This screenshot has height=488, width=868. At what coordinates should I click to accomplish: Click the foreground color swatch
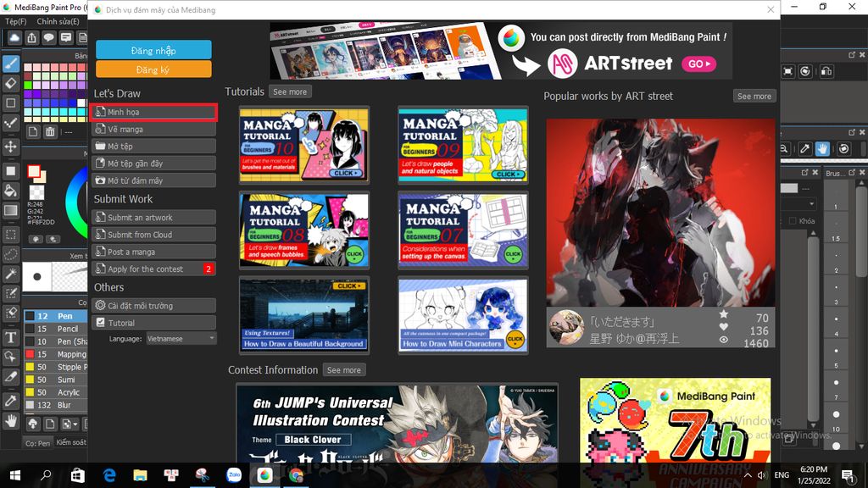click(34, 171)
